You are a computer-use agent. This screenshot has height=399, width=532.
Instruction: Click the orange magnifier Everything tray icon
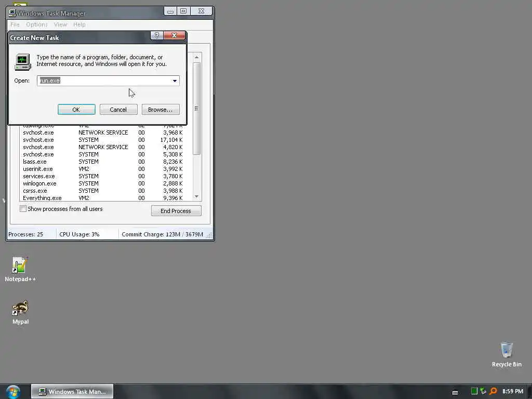click(493, 391)
